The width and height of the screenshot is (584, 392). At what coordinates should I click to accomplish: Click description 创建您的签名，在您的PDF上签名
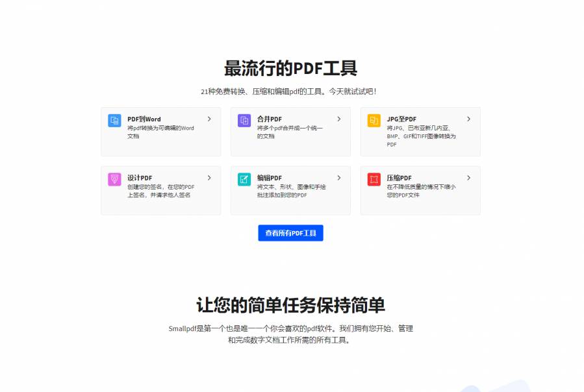(x=161, y=191)
